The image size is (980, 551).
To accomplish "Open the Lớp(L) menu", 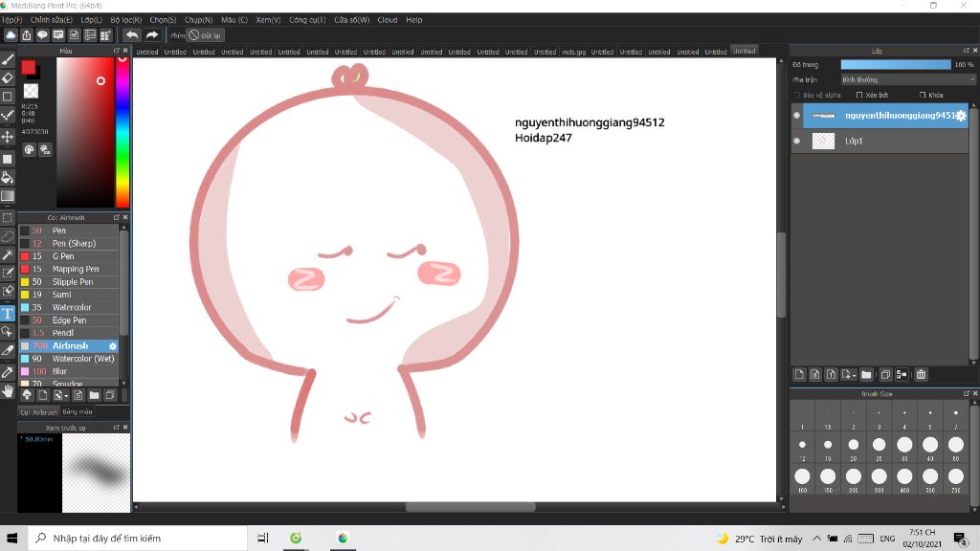I will [x=91, y=20].
